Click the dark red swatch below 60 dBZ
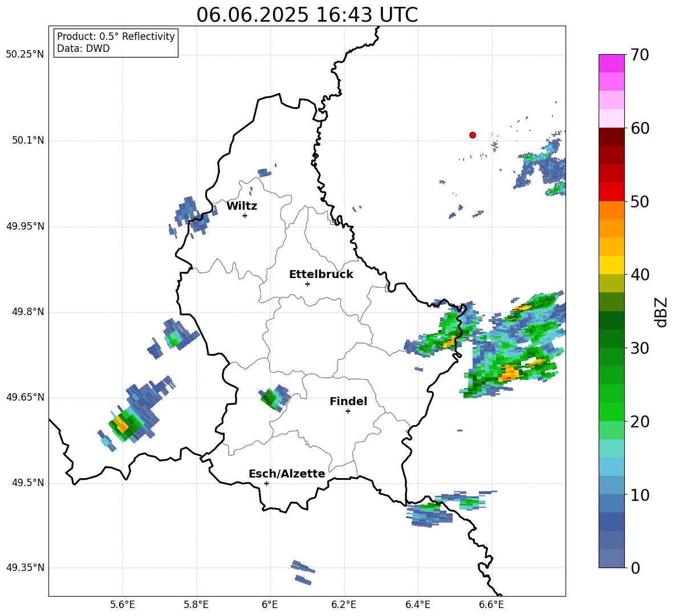Viewport: 675px width, 616px height. pyautogui.click(x=611, y=137)
